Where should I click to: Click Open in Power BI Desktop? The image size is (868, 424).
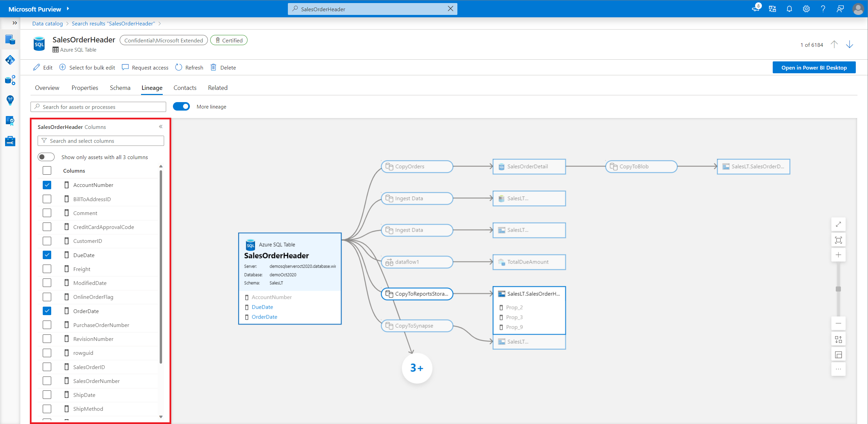pos(814,68)
